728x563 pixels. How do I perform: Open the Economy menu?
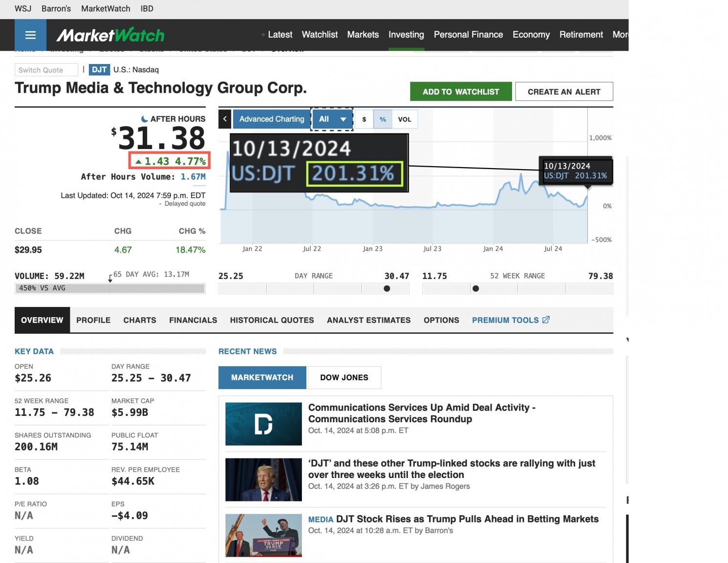tap(531, 35)
